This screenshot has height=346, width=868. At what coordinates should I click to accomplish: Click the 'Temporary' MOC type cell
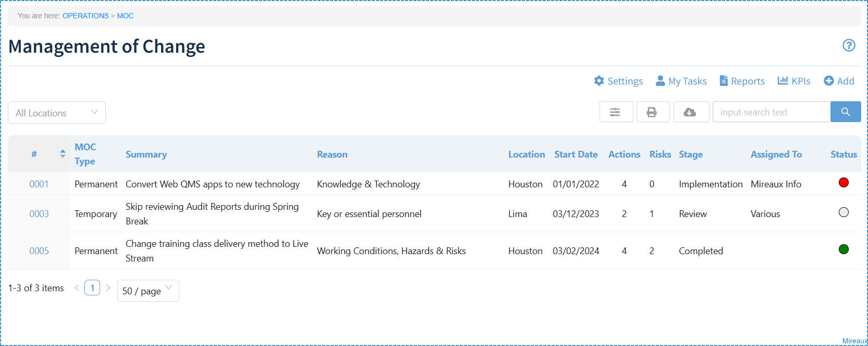96,214
